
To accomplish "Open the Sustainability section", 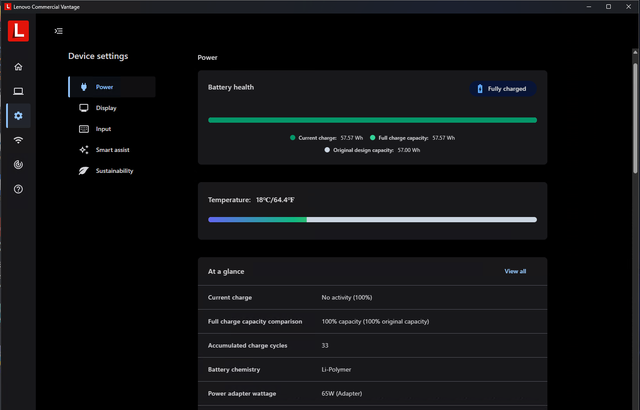I will click(x=114, y=171).
